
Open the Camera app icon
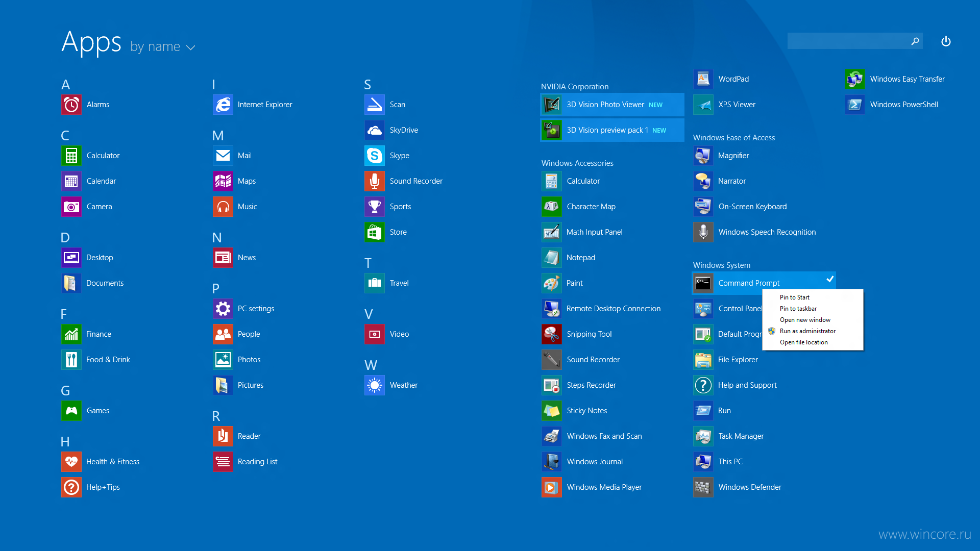(x=71, y=207)
